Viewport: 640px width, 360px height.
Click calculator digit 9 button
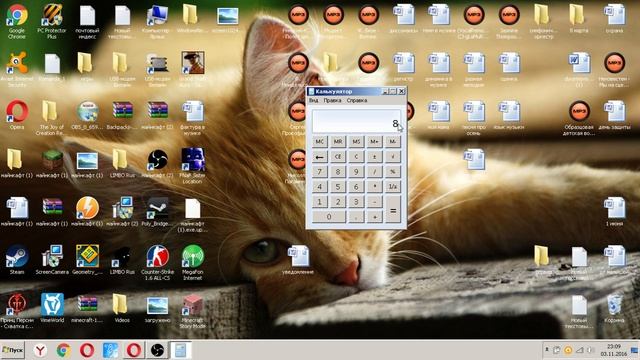(x=356, y=172)
